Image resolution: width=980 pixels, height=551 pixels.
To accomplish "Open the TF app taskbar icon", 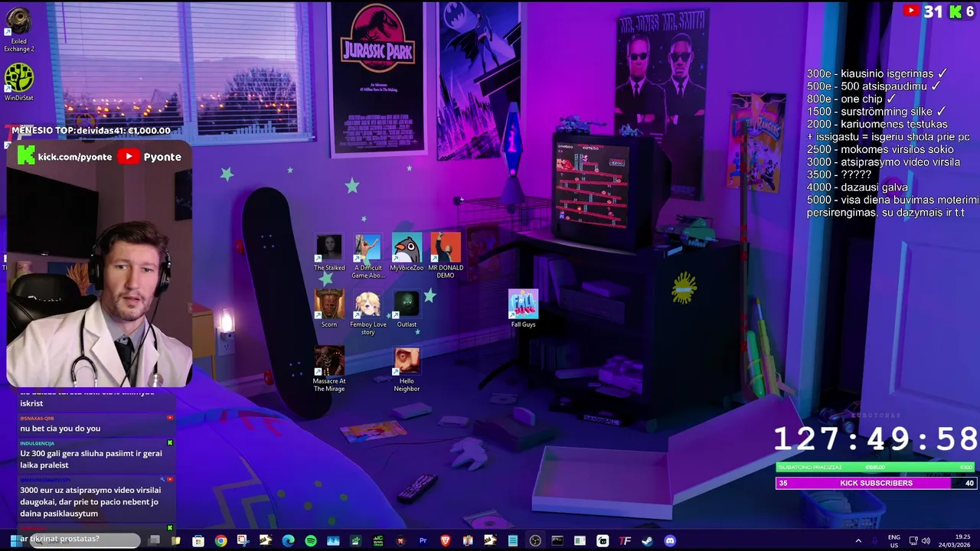I will [625, 541].
